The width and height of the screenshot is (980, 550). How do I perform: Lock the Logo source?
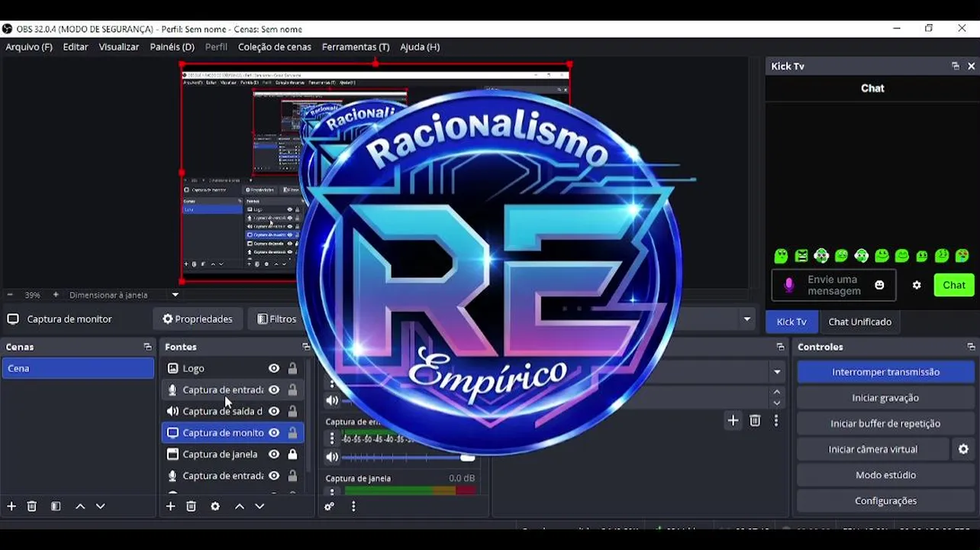tap(292, 368)
